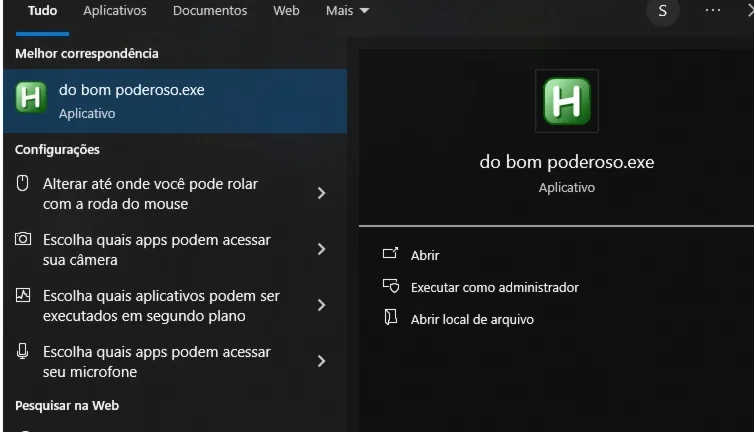Click the microphone icon beside microphone setting

pyautogui.click(x=23, y=351)
